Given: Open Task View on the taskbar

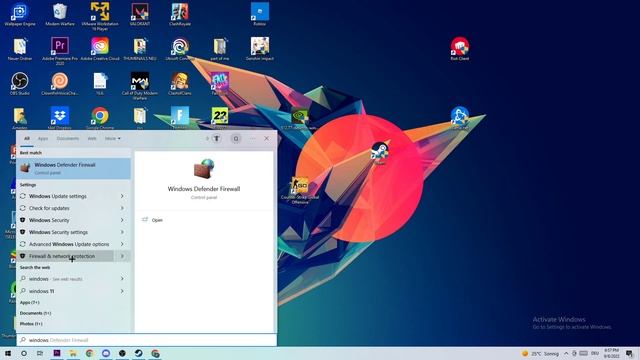Looking at the screenshot, I should click(x=40, y=353).
